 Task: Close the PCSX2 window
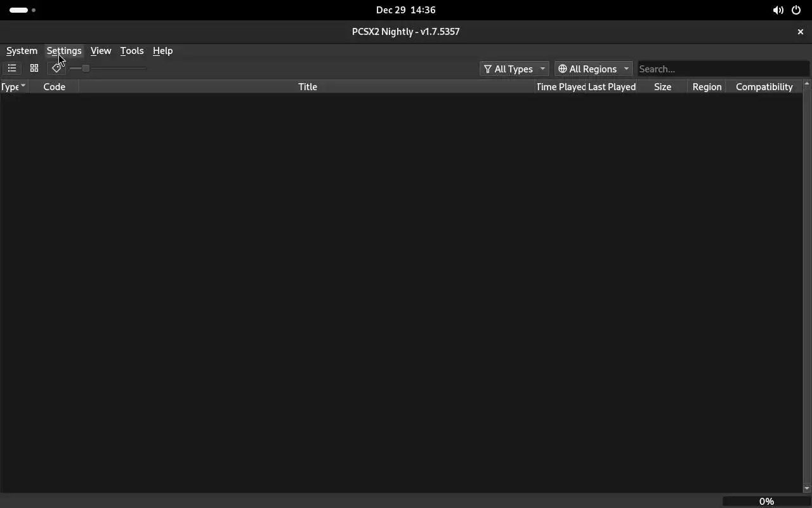800,32
